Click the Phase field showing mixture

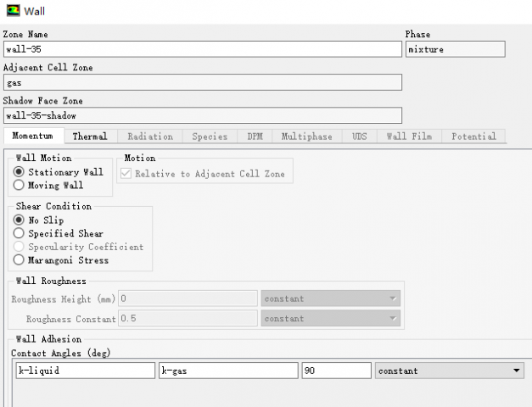pos(455,49)
